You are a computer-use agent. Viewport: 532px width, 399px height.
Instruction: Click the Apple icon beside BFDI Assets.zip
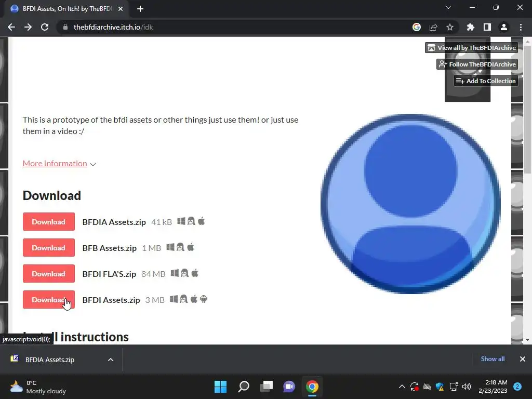click(194, 299)
